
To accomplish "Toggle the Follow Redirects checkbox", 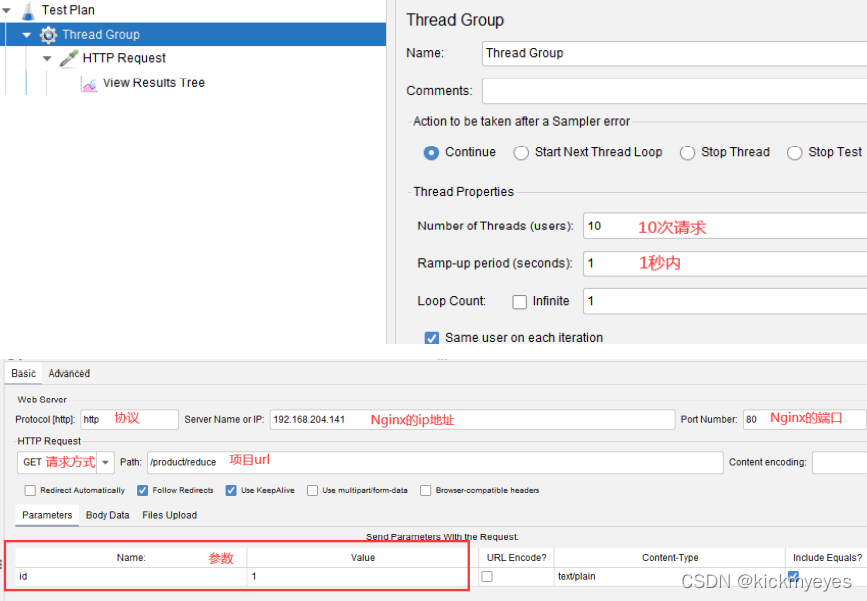I will [x=143, y=490].
